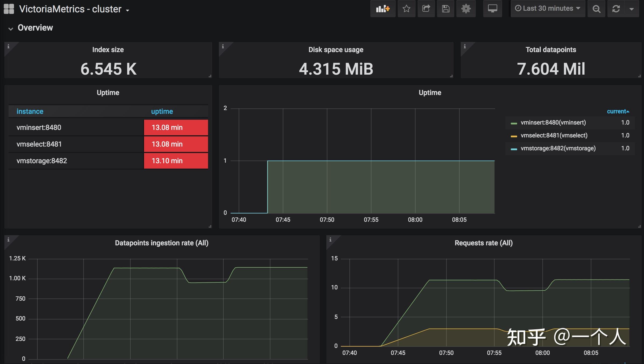Open color picker for vmselect yellow swatch
The image size is (644, 364).
514,136
